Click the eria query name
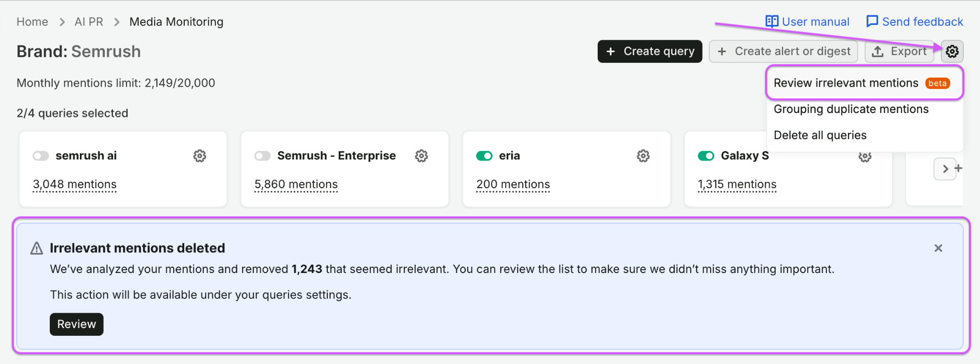The width and height of the screenshot is (980, 364). click(x=509, y=156)
